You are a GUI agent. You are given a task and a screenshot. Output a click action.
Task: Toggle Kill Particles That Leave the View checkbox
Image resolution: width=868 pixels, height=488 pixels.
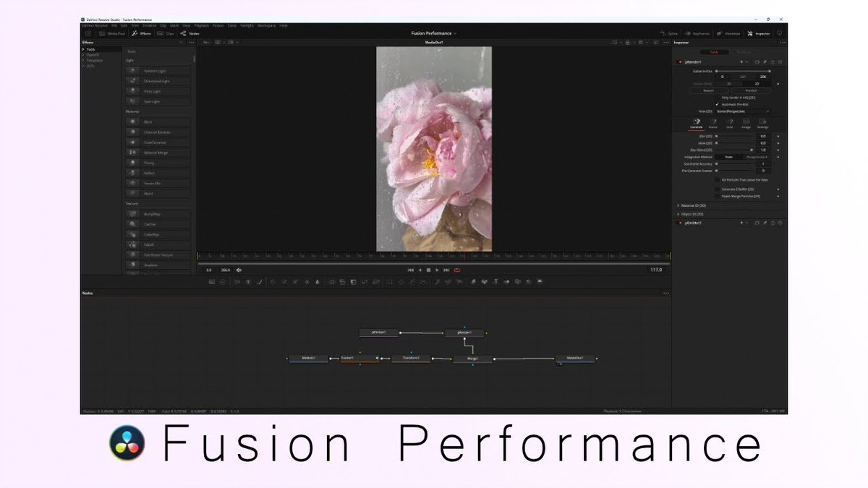(x=718, y=180)
